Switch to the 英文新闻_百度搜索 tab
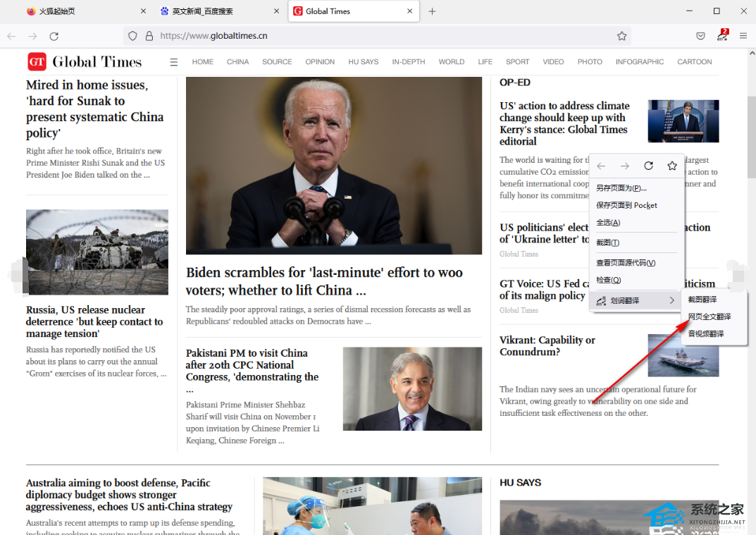The height and width of the screenshot is (535, 756). (x=220, y=11)
